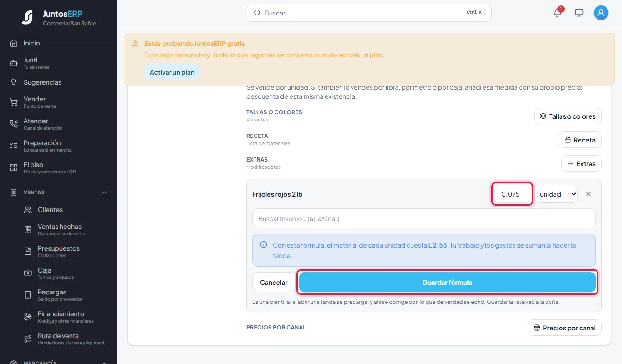Open Presupuestos in the sidebar
Screen dimensions: 622x364
coord(58,252)
